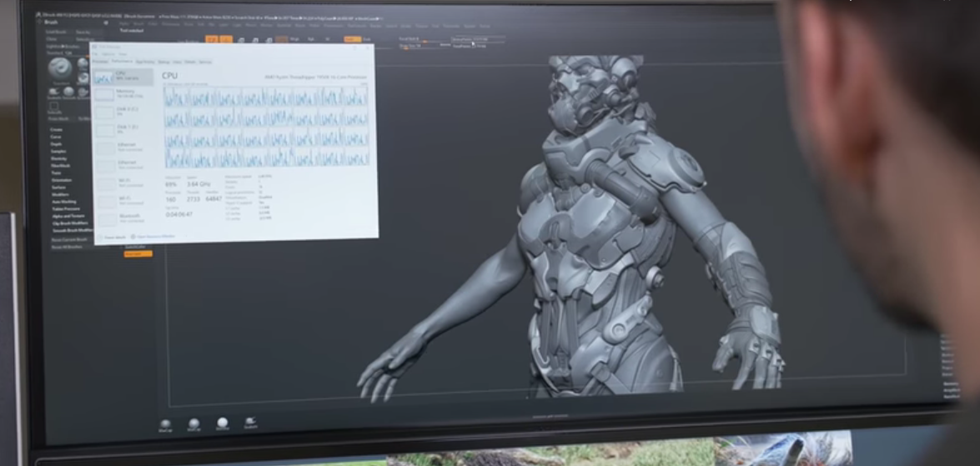Open the Users tab in Task Manager
Viewport: 980px width, 466px height.
pyautogui.click(x=177, y=62)
